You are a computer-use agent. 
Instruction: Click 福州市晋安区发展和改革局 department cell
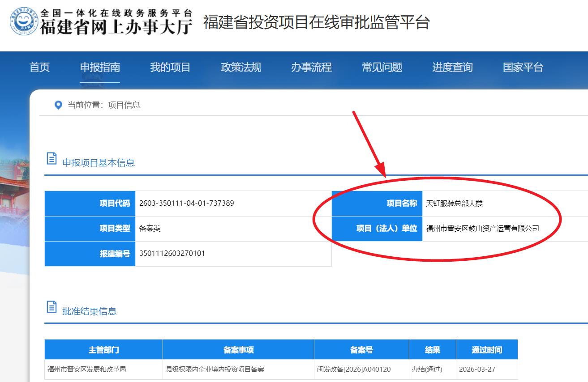point(87,369)
